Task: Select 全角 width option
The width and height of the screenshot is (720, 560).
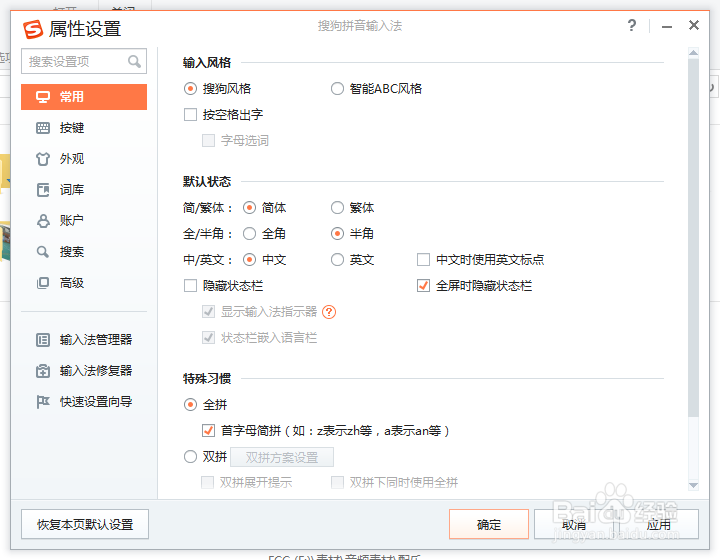Action: click(249, 234)
